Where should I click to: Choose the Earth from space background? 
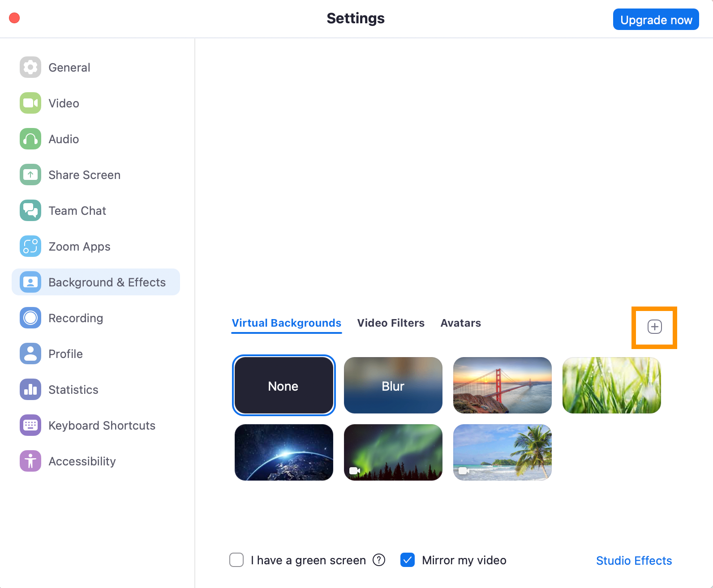click(284, 452)
